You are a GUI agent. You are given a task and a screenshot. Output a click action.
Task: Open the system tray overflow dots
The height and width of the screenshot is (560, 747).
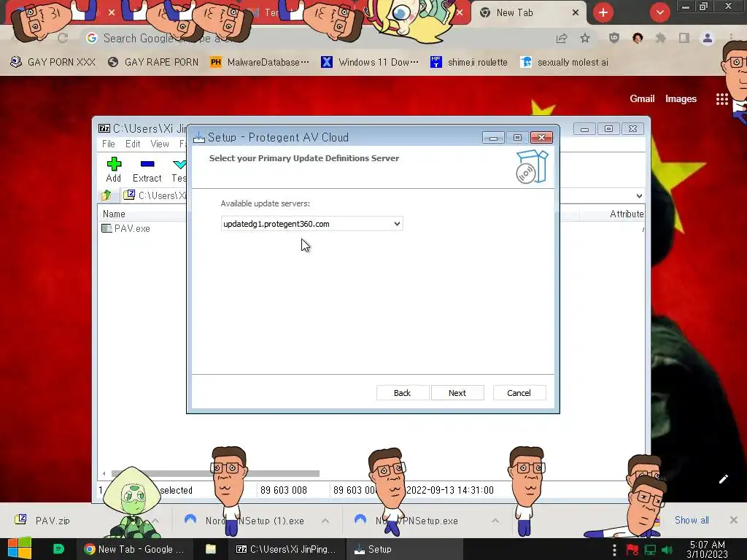coord(614,550)
